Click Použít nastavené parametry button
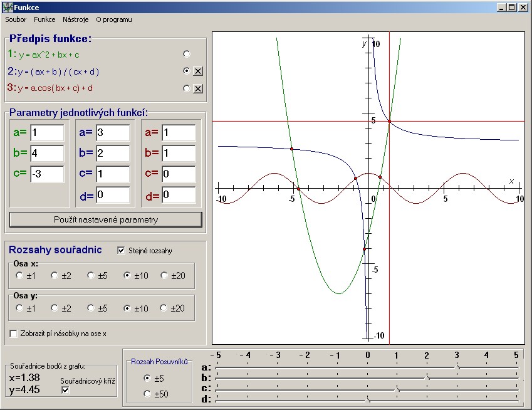532x410 pixels. [x=106, y=220]
